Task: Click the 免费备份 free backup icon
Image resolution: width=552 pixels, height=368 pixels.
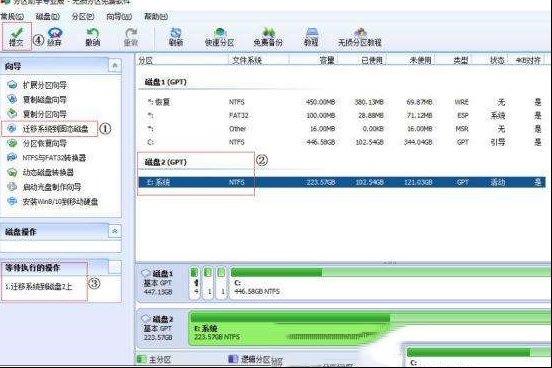Action: [x=268, y=37]
